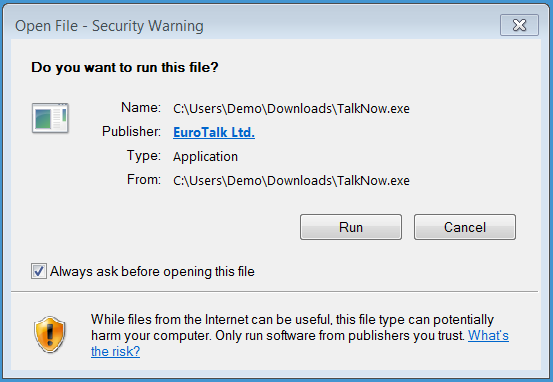Click the "Open File - Security Warning" title
The image size is (553, 382).
[x=109, y=26]
